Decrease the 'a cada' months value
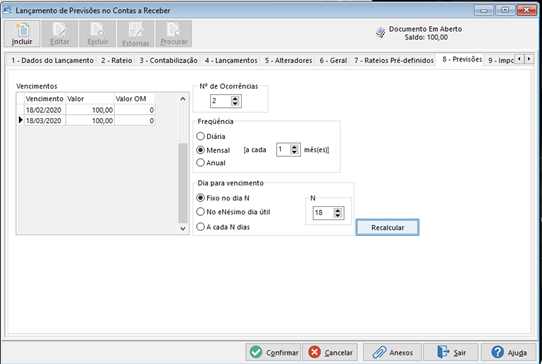The width and height of the screenshot is (542, 364). [x=294, y=152]
